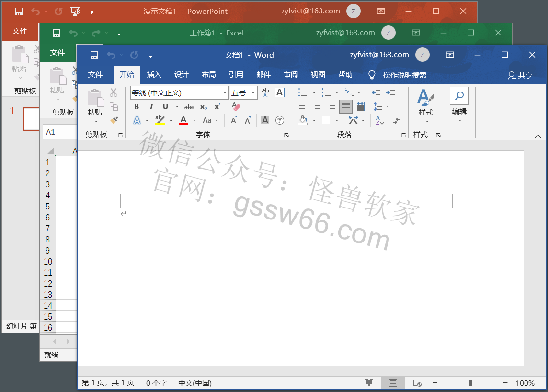Switch to Web Layout in the Word status bar
This screenshot has width=548, height=392.
click(417, 383)
